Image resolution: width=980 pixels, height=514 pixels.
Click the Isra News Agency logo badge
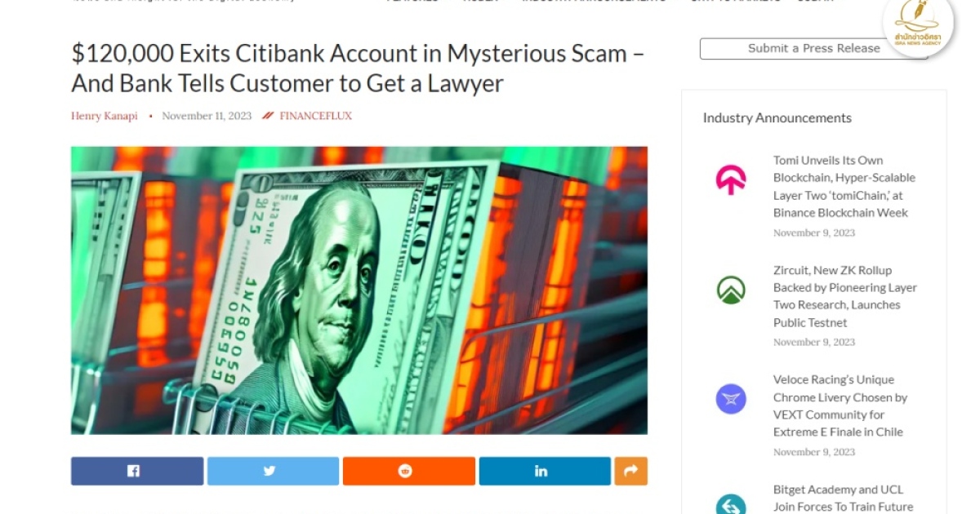[918, 25]
